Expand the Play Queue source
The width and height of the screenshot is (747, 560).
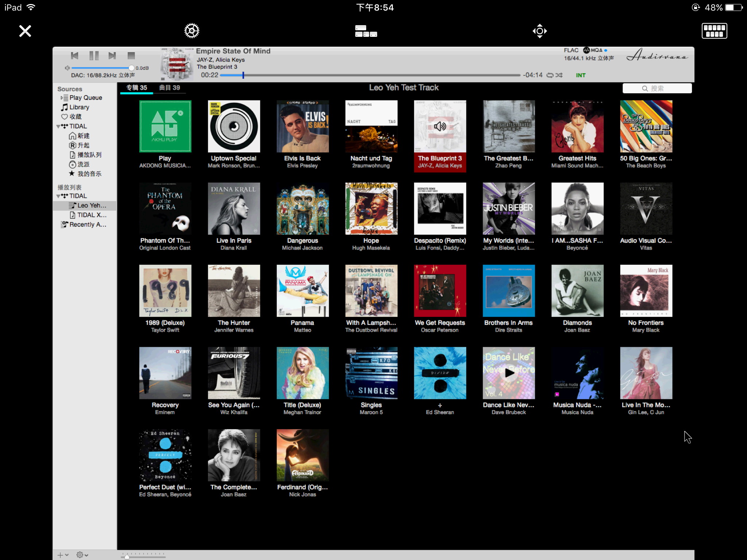point(85,98)
